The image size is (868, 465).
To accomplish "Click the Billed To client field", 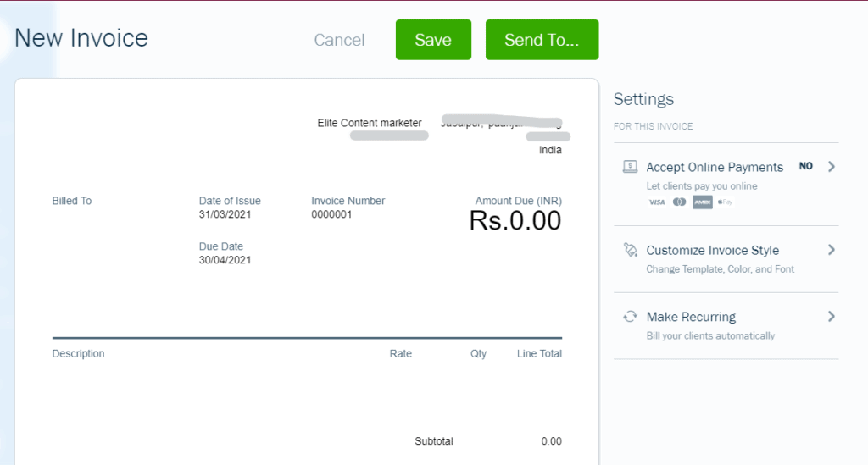I will [x=72, y=202].
